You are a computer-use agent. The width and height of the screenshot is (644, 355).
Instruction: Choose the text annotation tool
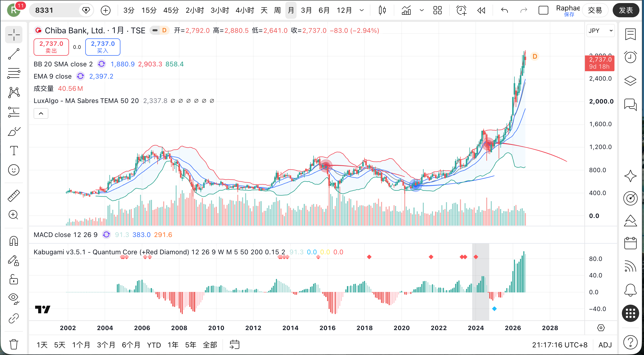pos(14,151)
